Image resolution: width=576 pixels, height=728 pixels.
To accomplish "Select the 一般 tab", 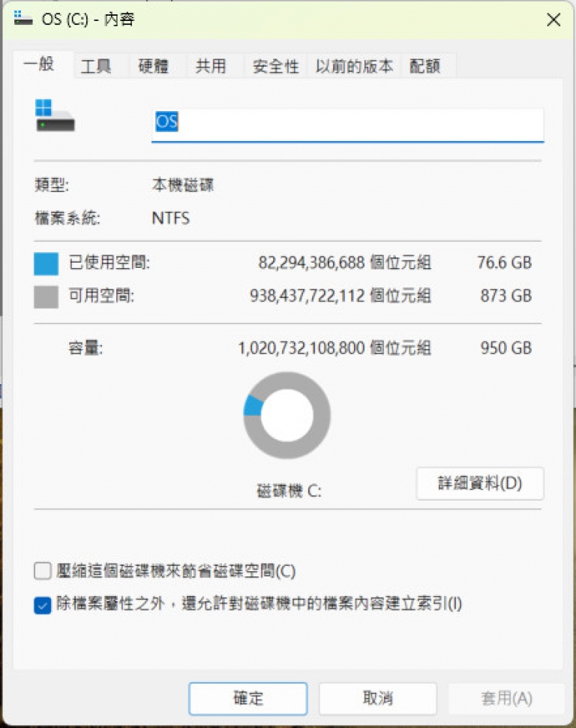I will (x=39, y=64).
